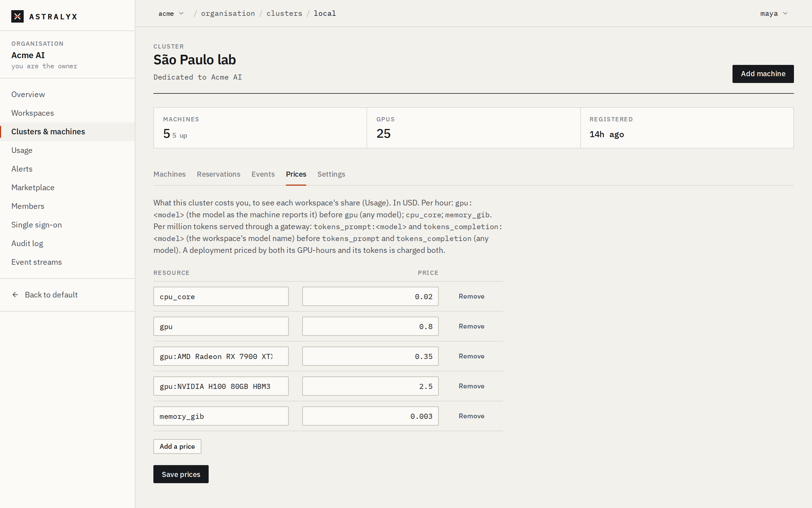
Task: Select Clusters & machines in sidebar
Action: click(x=67, y=132)
